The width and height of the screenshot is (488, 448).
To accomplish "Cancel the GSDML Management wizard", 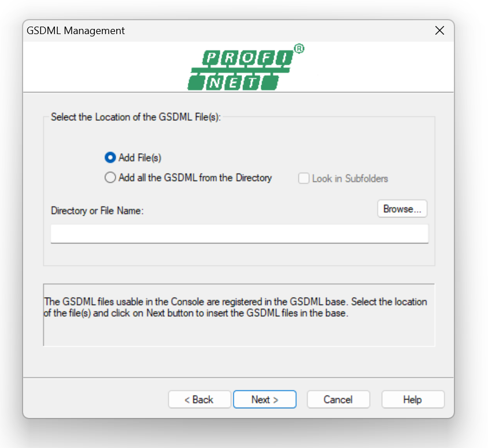I will point(338,399).
